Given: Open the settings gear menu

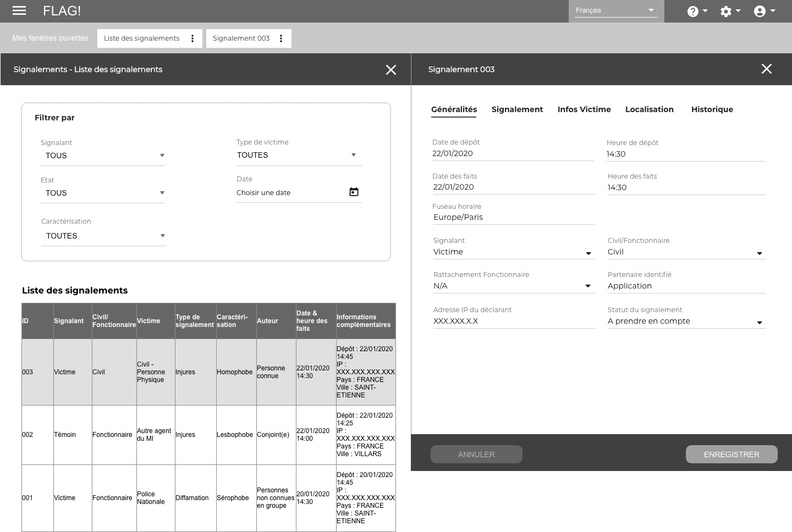Looking at the screenshot, I should pos(730,11).
